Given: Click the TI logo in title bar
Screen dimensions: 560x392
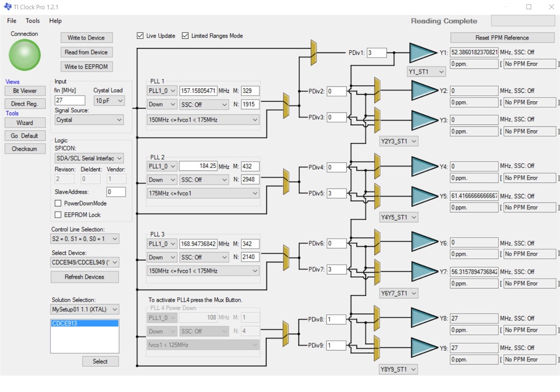Looking at the screenshot, I should (8, 7).
